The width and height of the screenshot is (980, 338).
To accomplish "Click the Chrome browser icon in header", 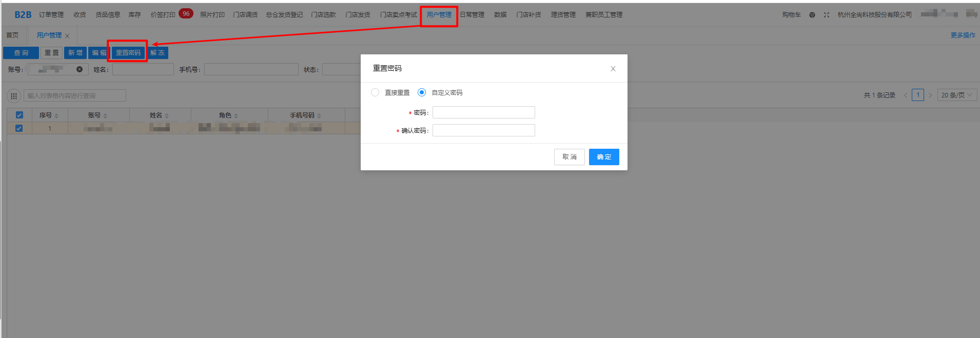I will pyautogui.click(x=812, y=15).
